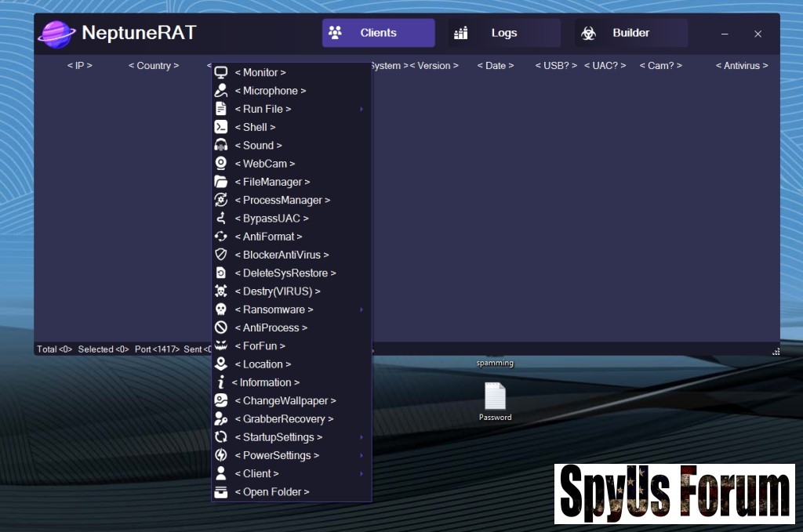
Task: Open the Builder tab
Action: pos(630,33)
